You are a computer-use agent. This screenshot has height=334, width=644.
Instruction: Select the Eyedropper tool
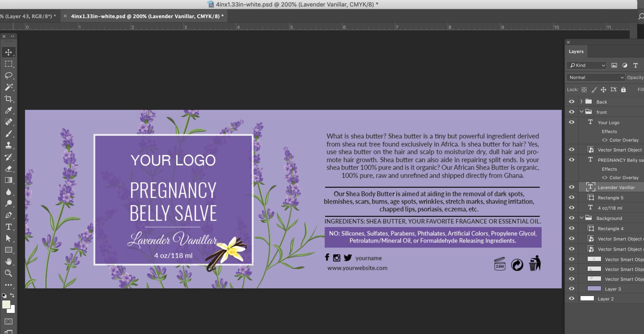click(x=9, y=110)
